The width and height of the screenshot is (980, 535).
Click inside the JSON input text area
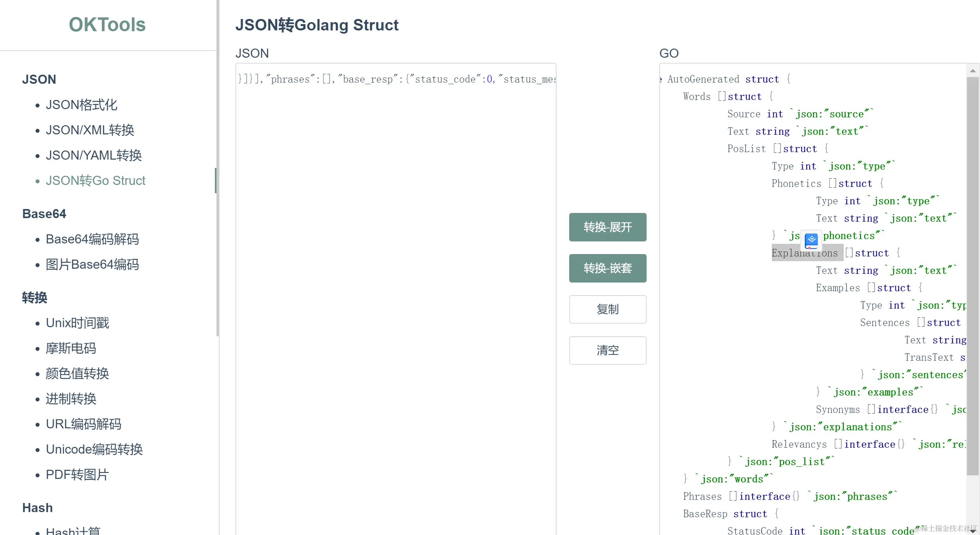[x=396, y=277]
